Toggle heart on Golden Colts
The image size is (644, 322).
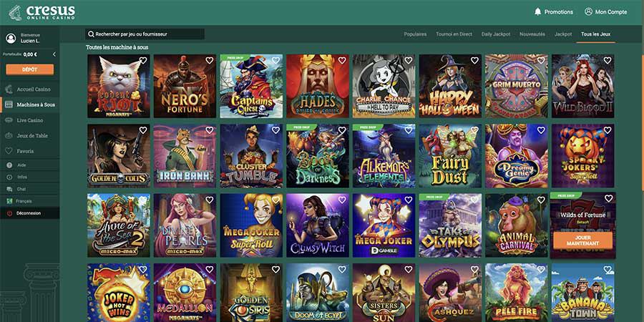(143, 130)
